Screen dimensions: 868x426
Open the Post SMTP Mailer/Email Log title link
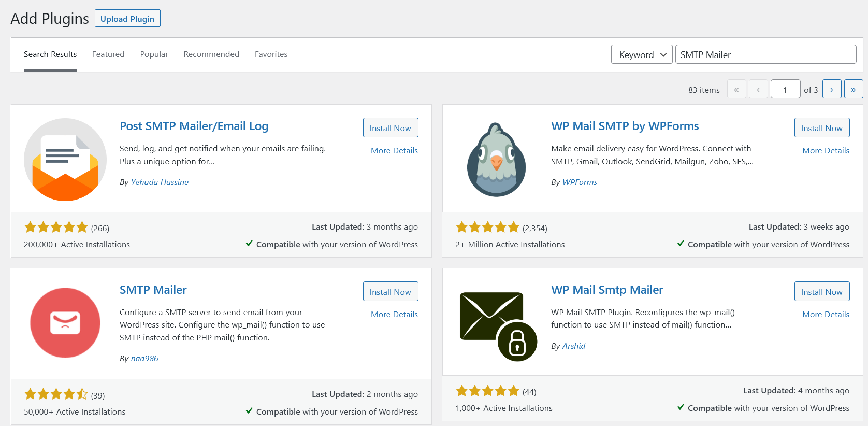194,126
